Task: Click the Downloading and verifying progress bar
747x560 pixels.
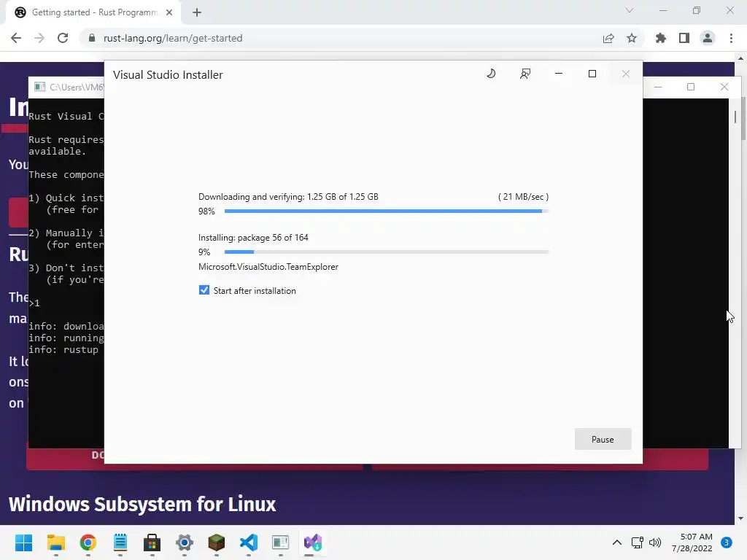Action: (x=387, y=211)
